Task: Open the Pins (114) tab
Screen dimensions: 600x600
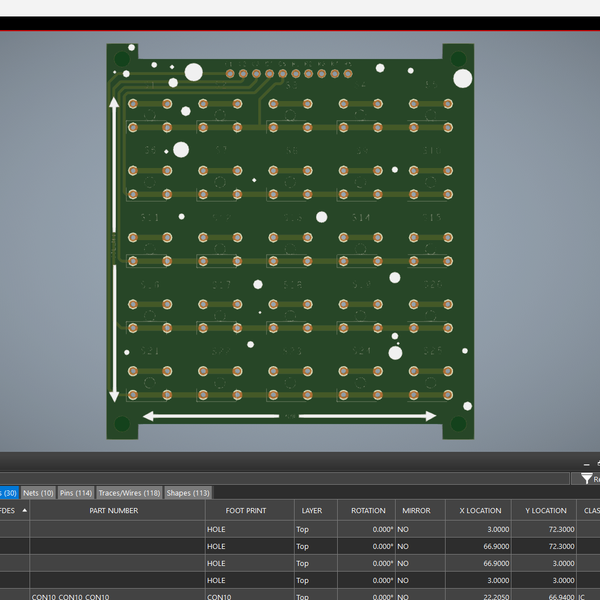Action: coord(76,493)
